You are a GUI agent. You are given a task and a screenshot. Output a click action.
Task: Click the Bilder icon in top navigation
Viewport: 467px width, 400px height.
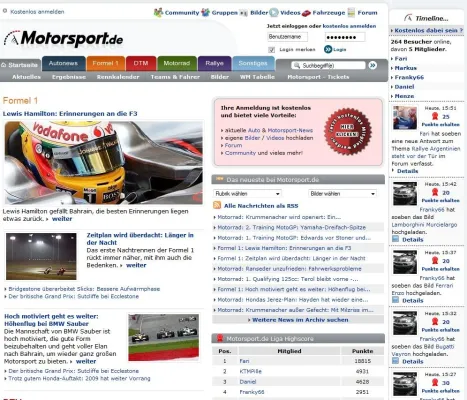coord(244,13)
